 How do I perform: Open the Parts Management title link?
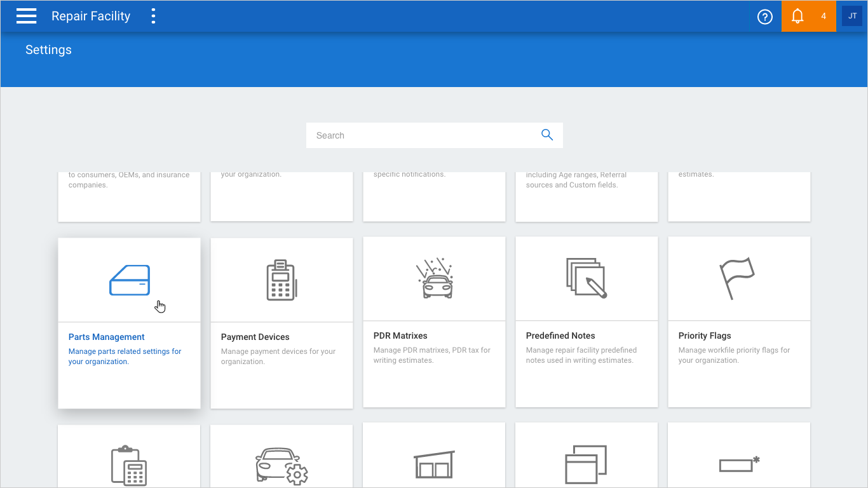coord(107,337)
